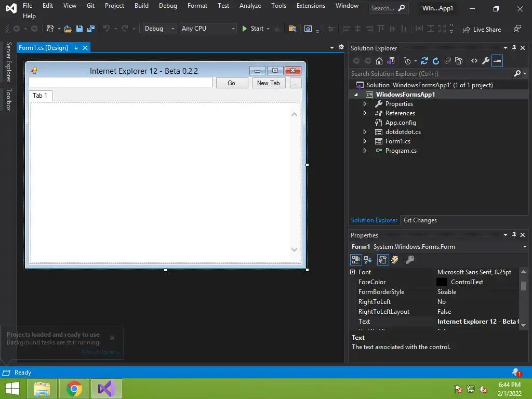Image resolution: width=532 pixels, height=399 pixels.
Task: Click the Windows Start button
Action: (x=12, y=389)
